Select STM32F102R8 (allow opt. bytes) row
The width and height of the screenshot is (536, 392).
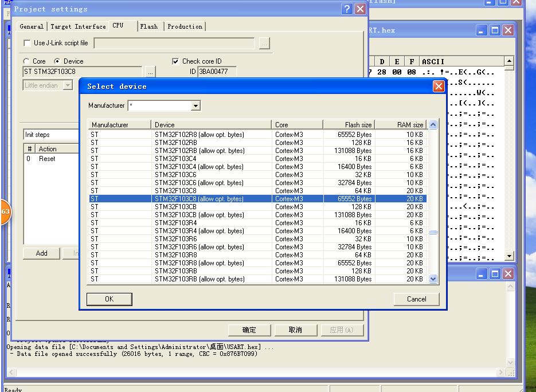point(258,135)
